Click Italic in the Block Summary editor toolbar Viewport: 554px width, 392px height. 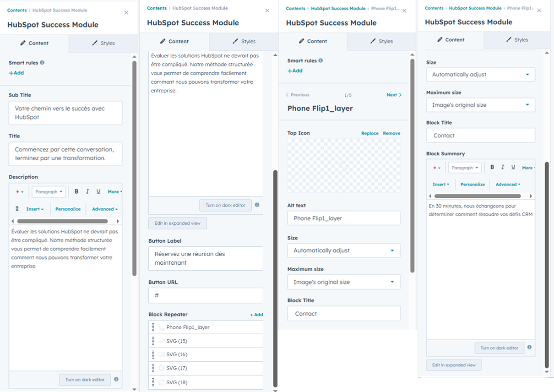[x=503, y=167]
